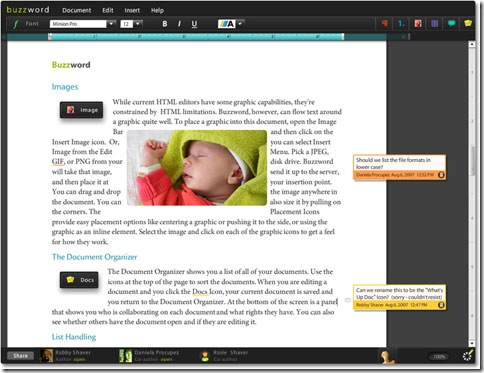Open the table toolbar icon
484x373 pixels.
pyautogui.click(x=434, y=23)
